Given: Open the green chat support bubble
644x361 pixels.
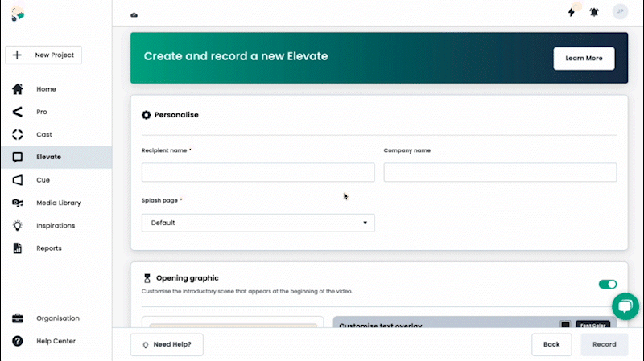Looking at the screenshot, I should [625, 306].
